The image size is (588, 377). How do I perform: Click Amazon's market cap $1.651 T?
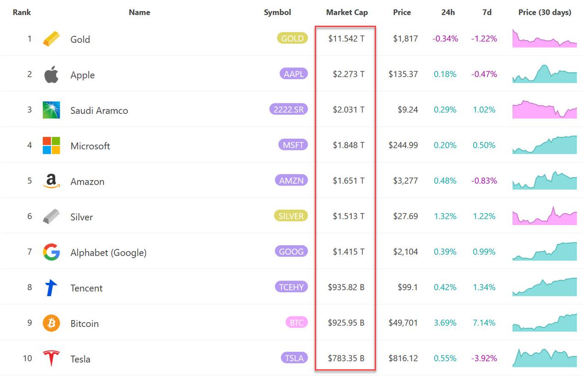(349, 180)
